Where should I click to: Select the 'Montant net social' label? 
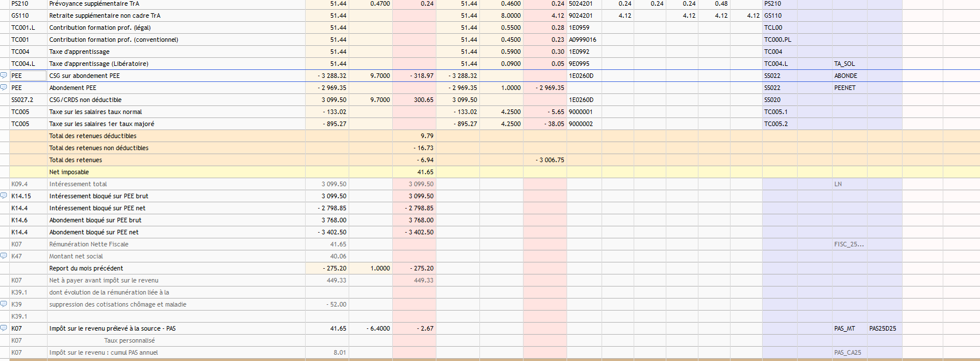(76, 256)
